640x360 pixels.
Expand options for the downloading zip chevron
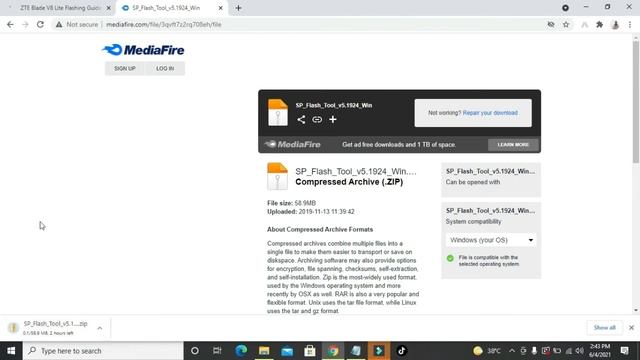[100, 328]
